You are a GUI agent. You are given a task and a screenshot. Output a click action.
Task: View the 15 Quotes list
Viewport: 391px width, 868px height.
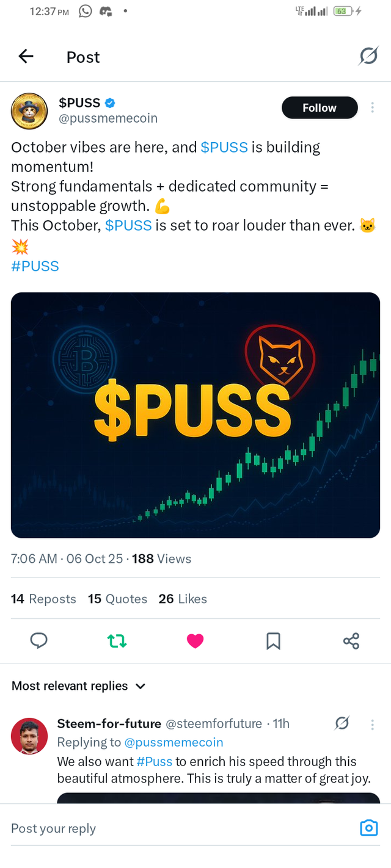(117, 599)
